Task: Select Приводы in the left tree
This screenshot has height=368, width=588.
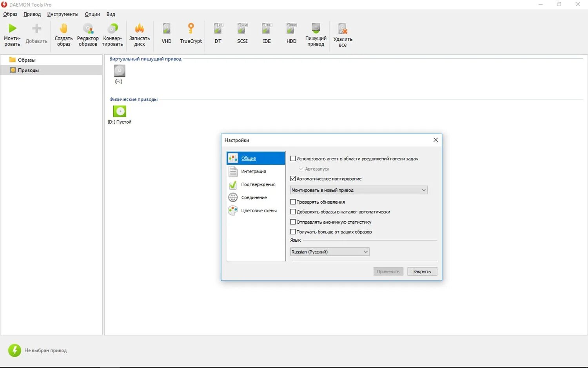Action: [28, 70]
